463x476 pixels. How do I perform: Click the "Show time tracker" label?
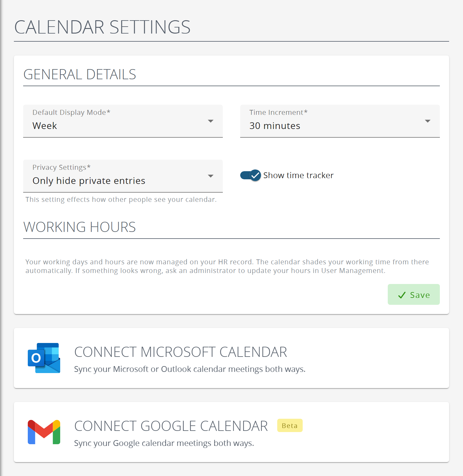298,175
